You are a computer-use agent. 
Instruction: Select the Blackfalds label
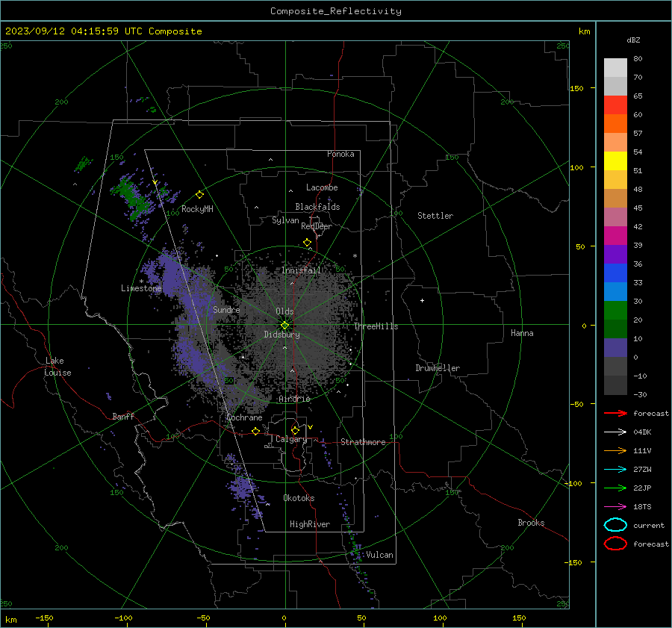tap(317, 207)
